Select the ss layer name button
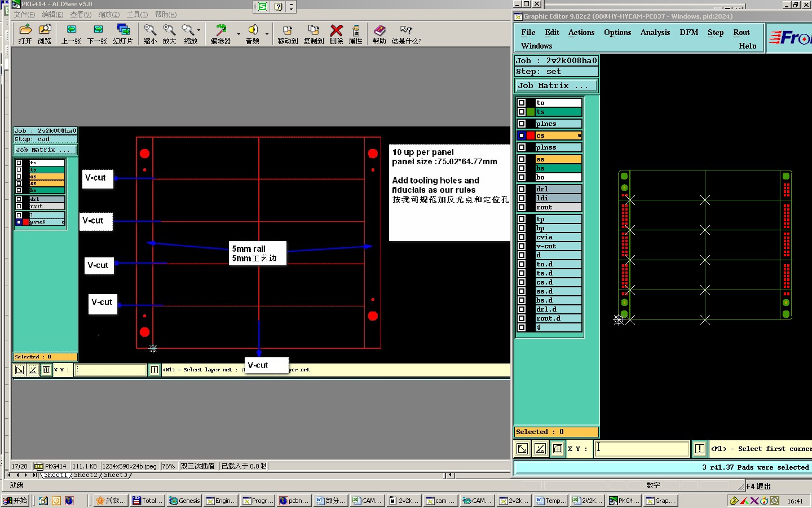812x508 pixels. 558,159
